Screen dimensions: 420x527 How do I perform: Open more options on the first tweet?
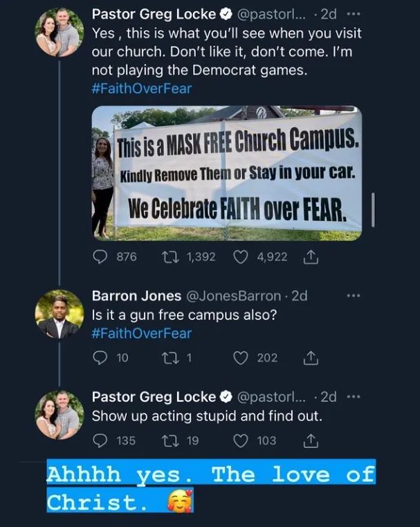[x=354, y=13]
